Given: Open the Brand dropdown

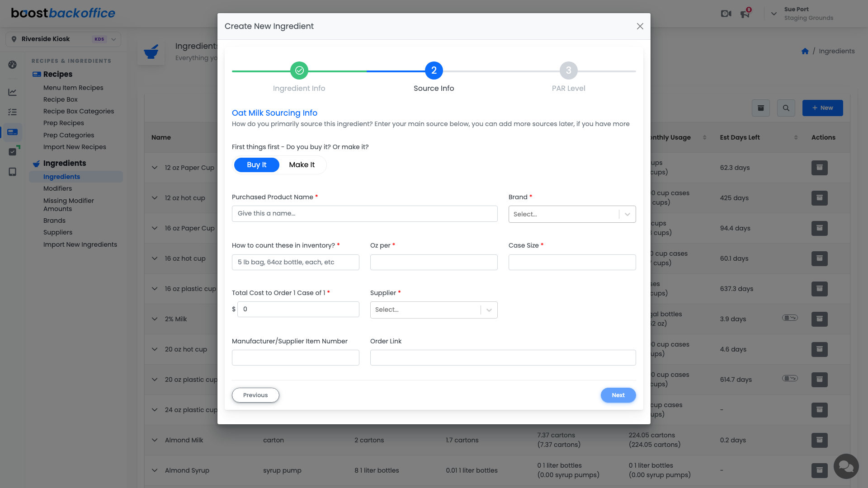Looking at the screenshot, I should click(572, 214).
